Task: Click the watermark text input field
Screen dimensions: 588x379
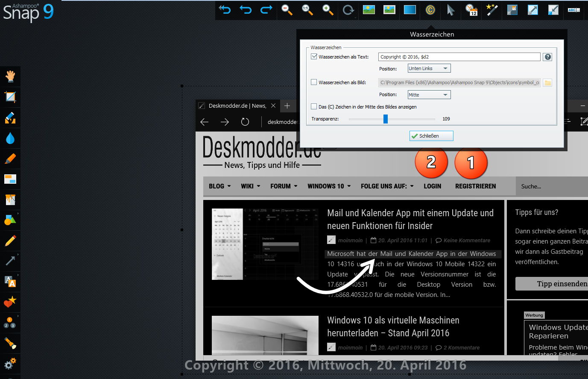Action: click(x=459, y=57)
